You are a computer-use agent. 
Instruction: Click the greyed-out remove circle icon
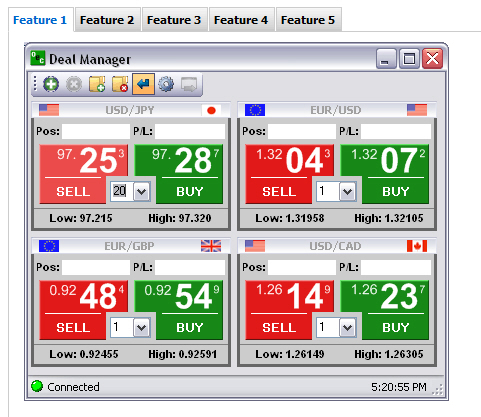74,84
